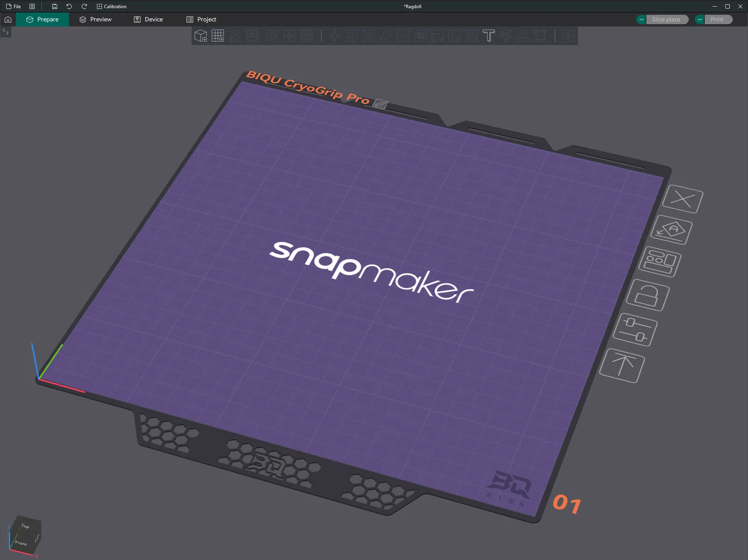Click the Arrange all objects toolbar icon
This screenshot has height=560, width=748.
[x=252, y=36]
